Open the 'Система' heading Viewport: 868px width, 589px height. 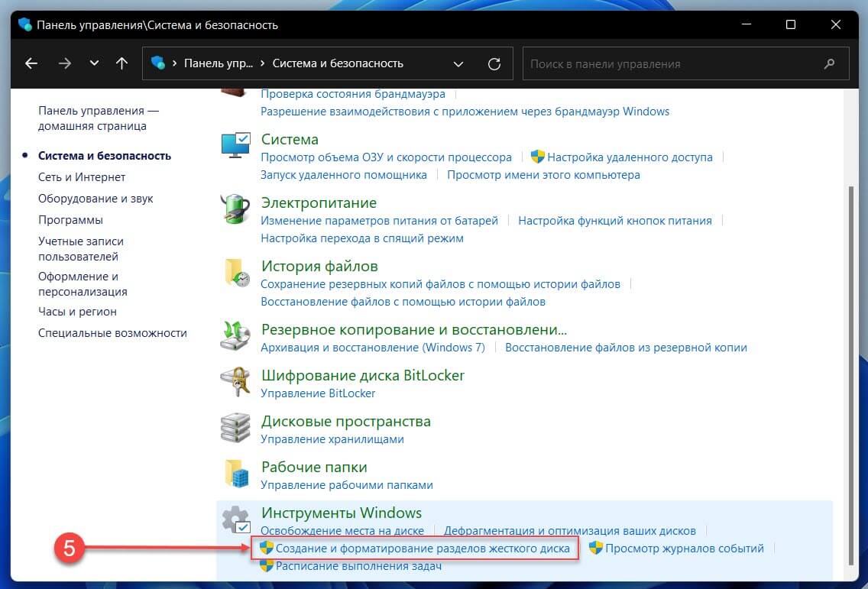[290, 140]
